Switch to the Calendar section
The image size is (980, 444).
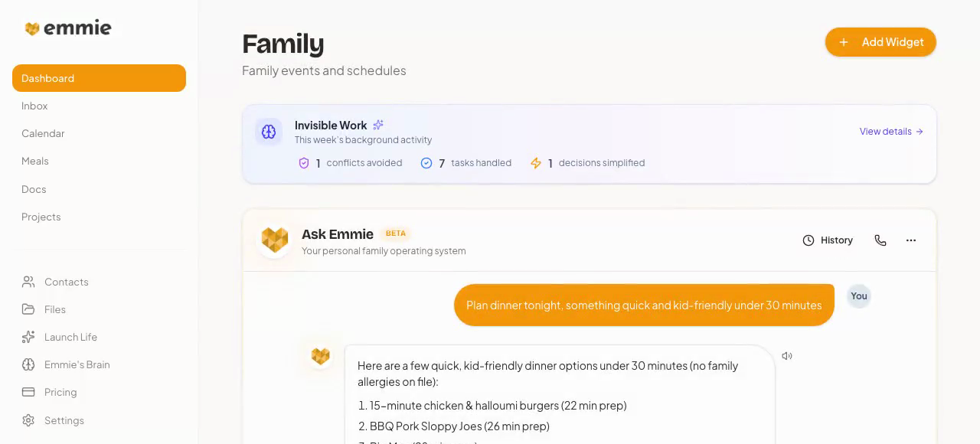coord(43,133)
